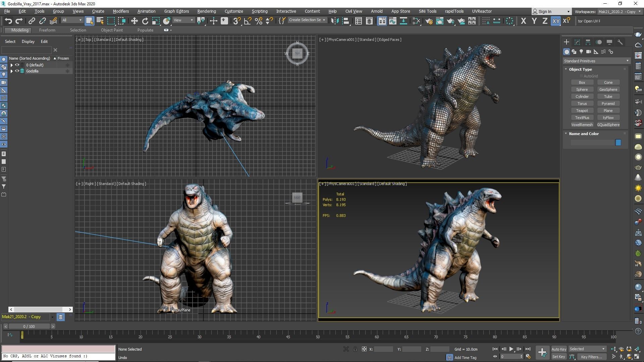Click the Set Key button
The image size is (644, 362).
pos(558,357)
